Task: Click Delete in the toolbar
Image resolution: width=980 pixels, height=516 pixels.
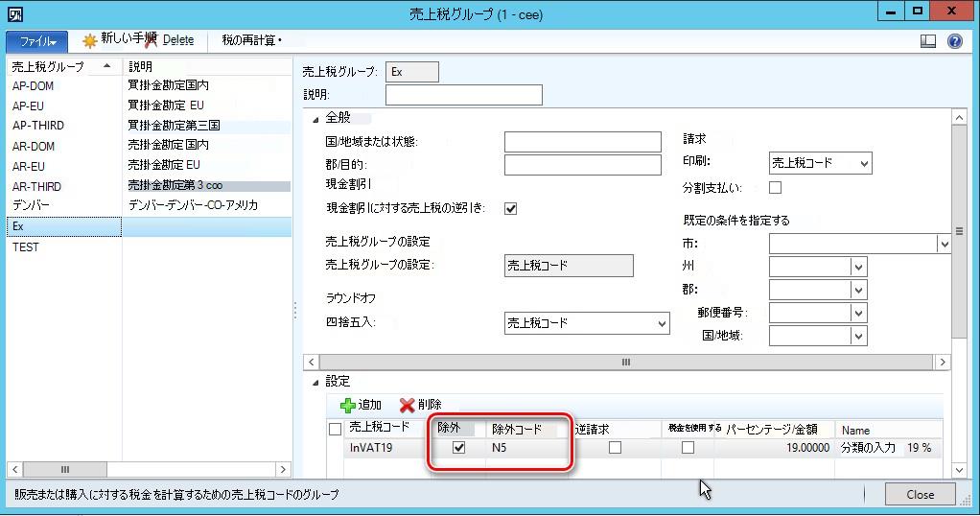Action: [178, 40]
